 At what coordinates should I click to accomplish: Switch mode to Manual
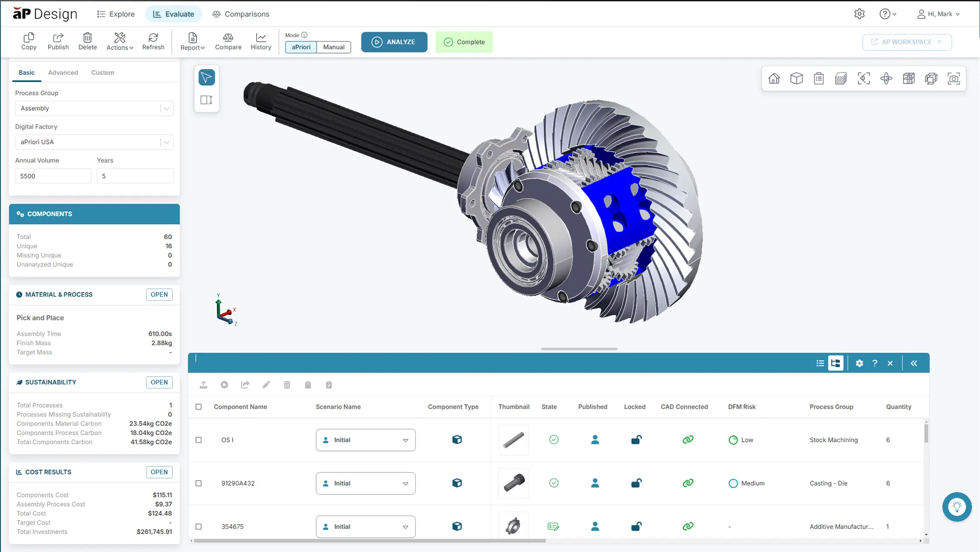coord(334,47)
